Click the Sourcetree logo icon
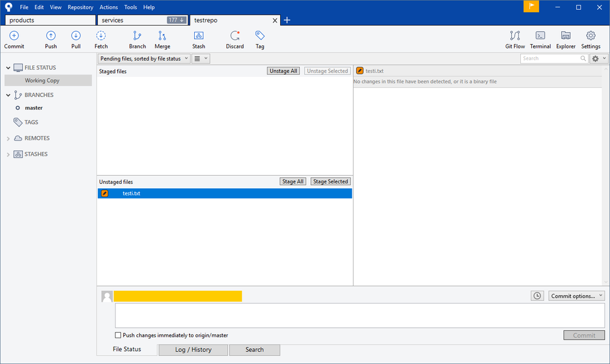610x364 pixels. pos(9,7)
